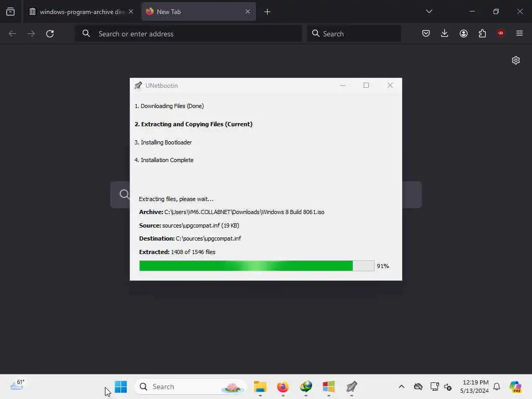Image resolution: width=532 pixels, height=399 pixels.
Task: Open Internet Download Manager taskbar icon
Action: click(305, 387)
